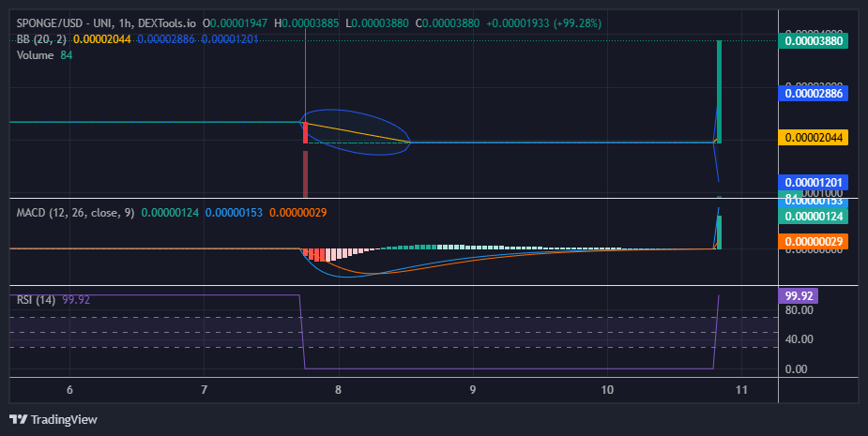Click the BB lower value 0.00001201 in legend
Viewport: 868px width, 436px height.
[230, 39]
